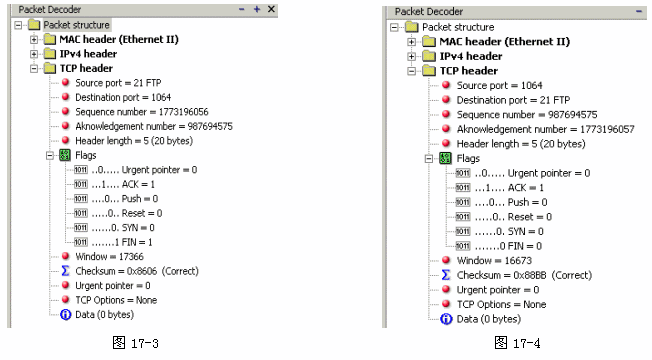Collapse TCP header in figure 17-4 decoder
Viewport: 652px width, 360px height.
click(x=412, y=71)
